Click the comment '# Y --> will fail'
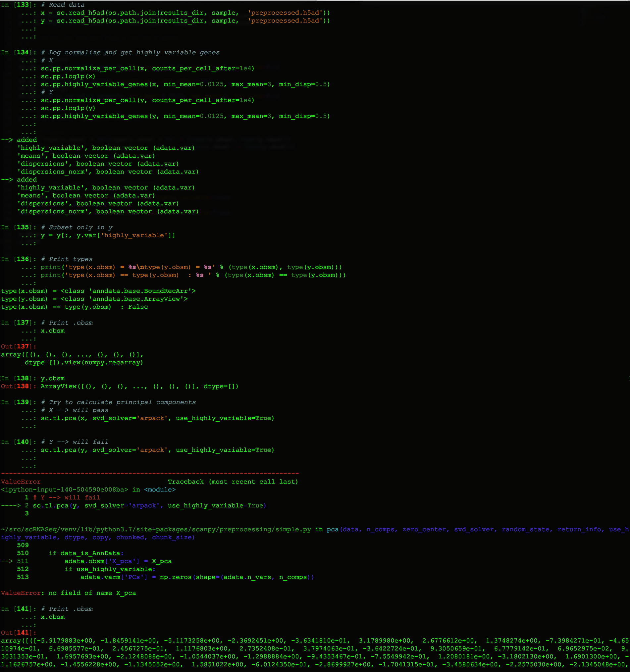Viewport: 630px width, 672px height. [74, 441]
